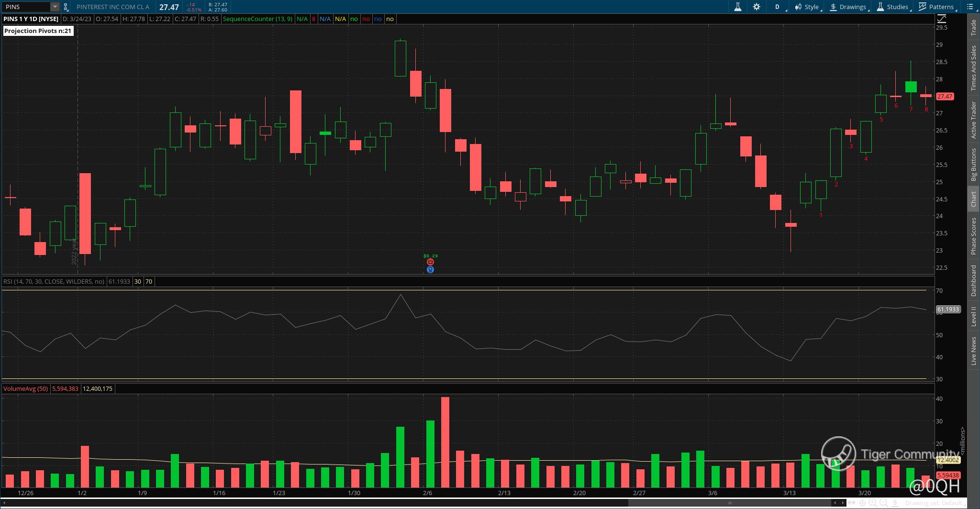Click the 5.59438 volume value bubble

click(x=948, y=475)
